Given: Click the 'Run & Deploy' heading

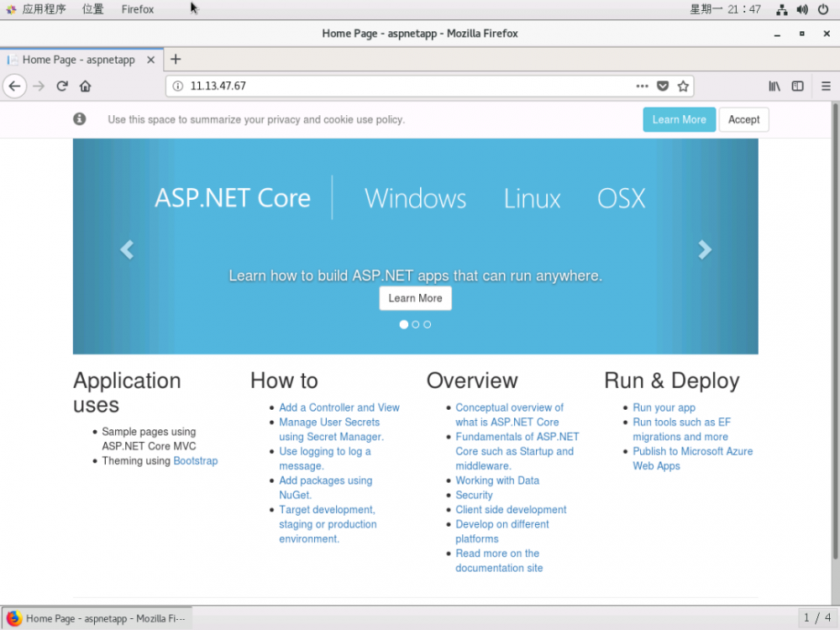Looking at the screenshot, I should (x=671, y=381).
